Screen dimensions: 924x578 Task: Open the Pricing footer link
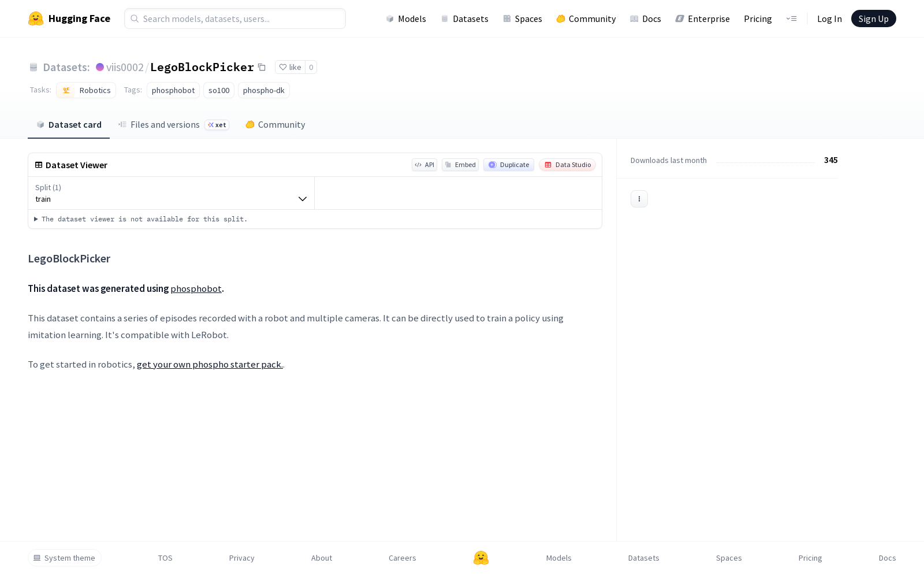(810, 558)
